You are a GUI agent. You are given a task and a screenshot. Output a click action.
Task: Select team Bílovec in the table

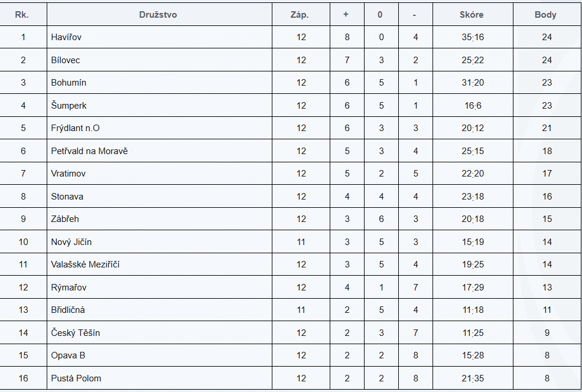66,60
